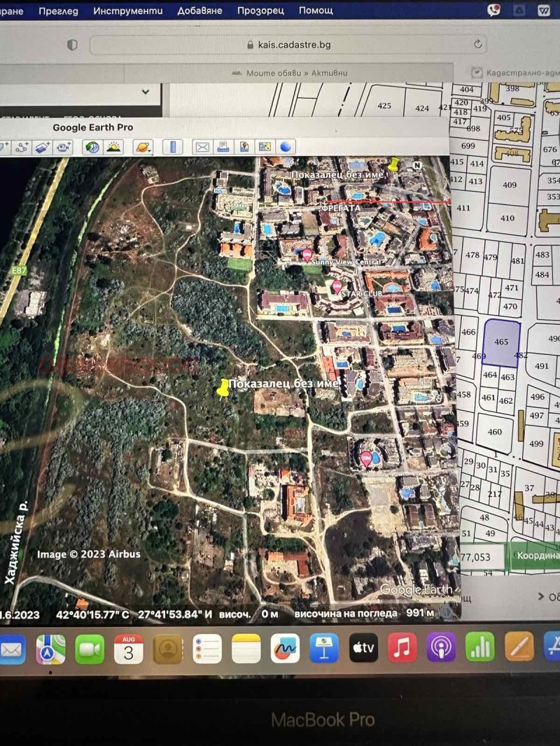The image size is (560, 746).
Task: Click the historical imagery clock icon
Action: [x=92, y=147]
